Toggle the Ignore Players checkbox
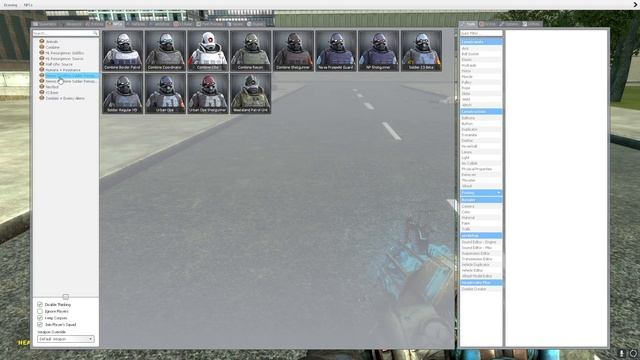 click(x=40, y=311)
